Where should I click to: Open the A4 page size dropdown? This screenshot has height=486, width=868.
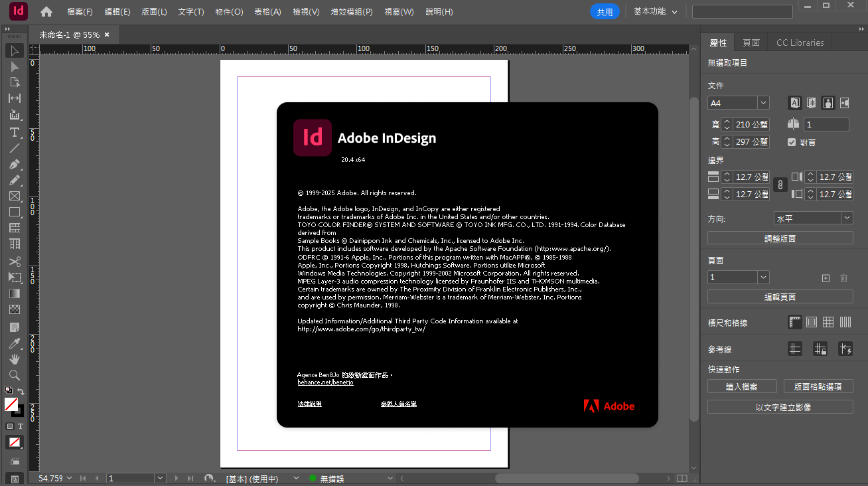[x=763, y=103]
